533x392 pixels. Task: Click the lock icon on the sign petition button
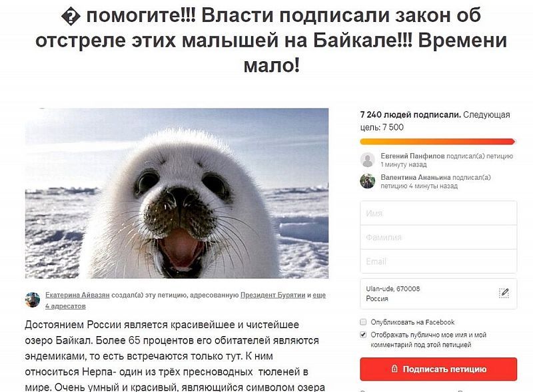click(394, 369)
